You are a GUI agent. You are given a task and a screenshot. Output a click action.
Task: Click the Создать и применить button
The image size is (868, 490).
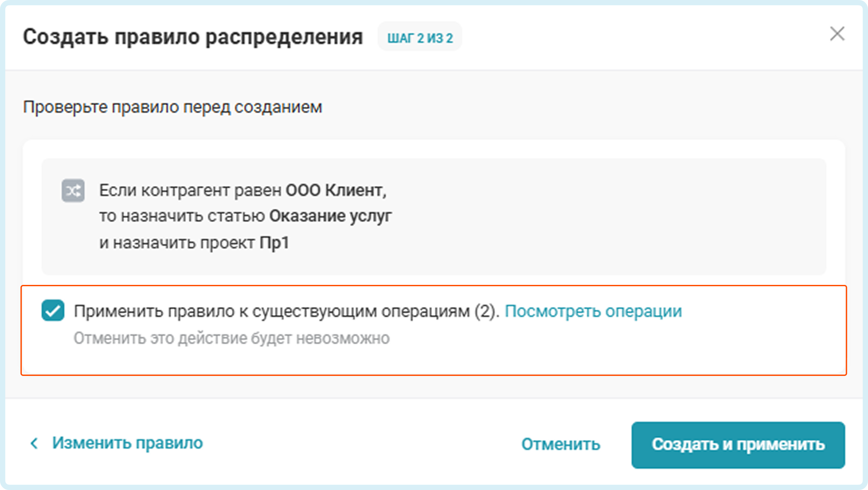pos(738,445)
